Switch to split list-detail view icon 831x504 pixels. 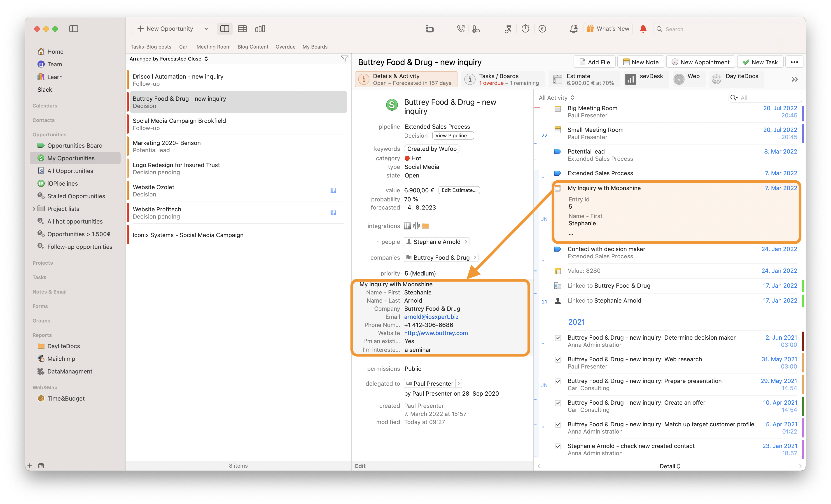tap(225, 29)
